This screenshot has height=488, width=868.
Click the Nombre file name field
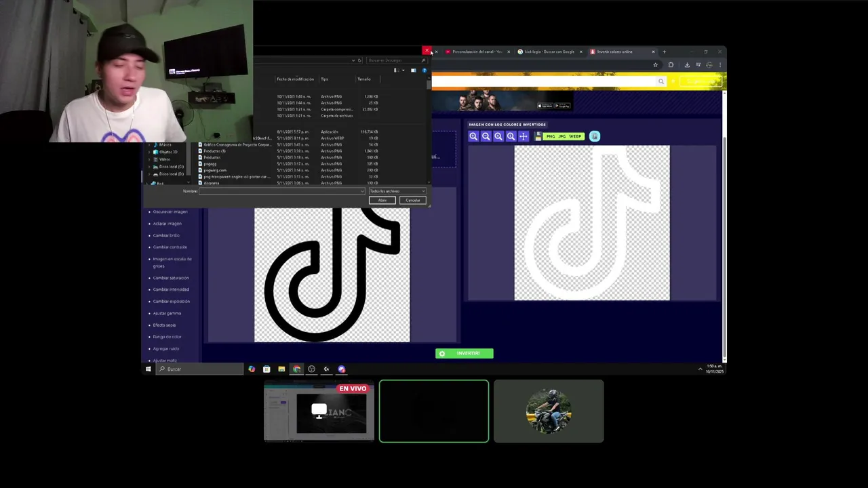pyautogui.click(x=281, y=191)
